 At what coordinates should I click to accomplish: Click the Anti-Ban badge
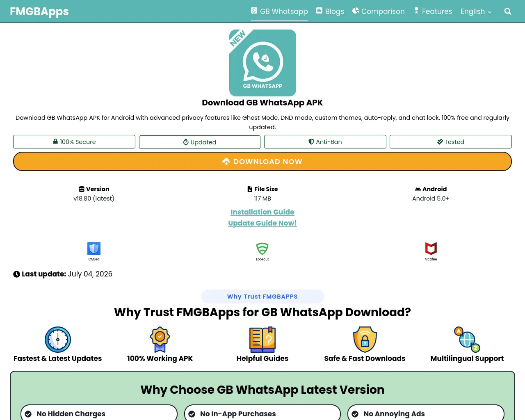tap(325, 142)
